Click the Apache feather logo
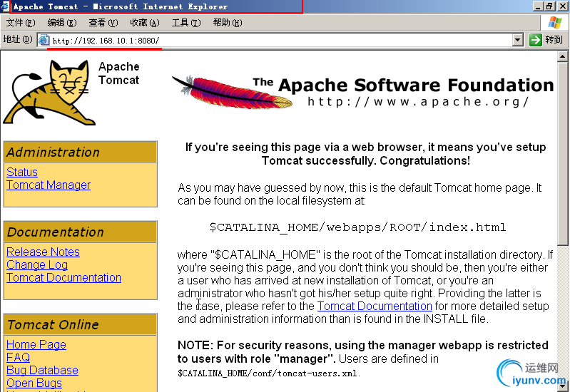Image resolution: width=570 pixels, height=392 pixels. [x=232, y=91]
